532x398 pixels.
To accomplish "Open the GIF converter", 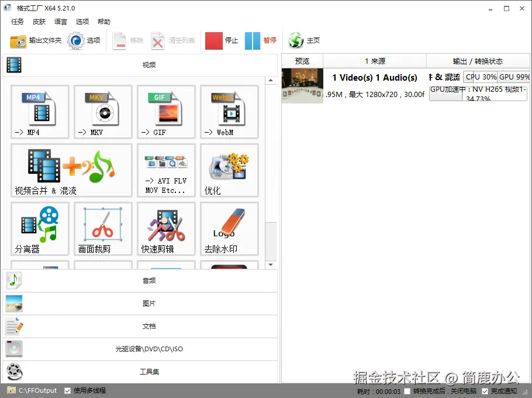I will click(165, 112).
